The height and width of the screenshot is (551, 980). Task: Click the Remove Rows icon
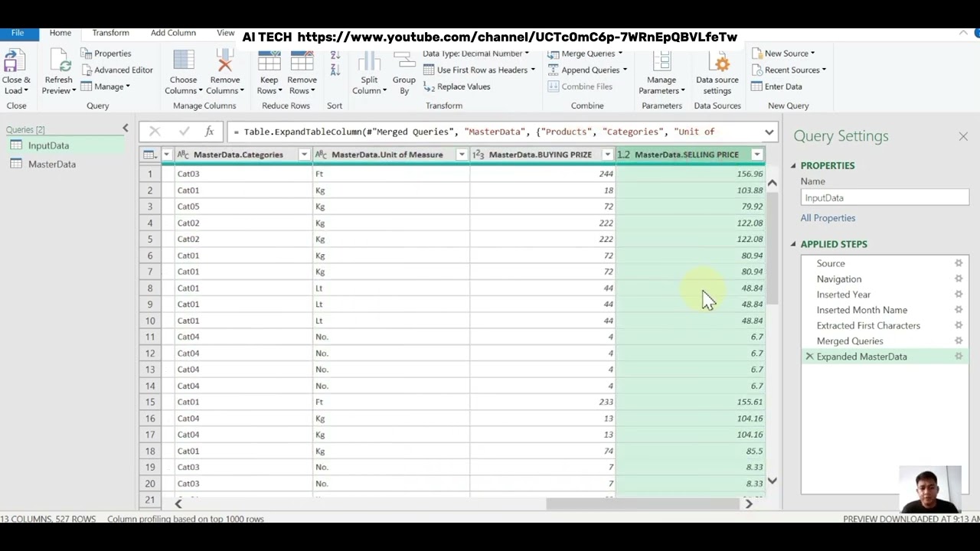302,61
